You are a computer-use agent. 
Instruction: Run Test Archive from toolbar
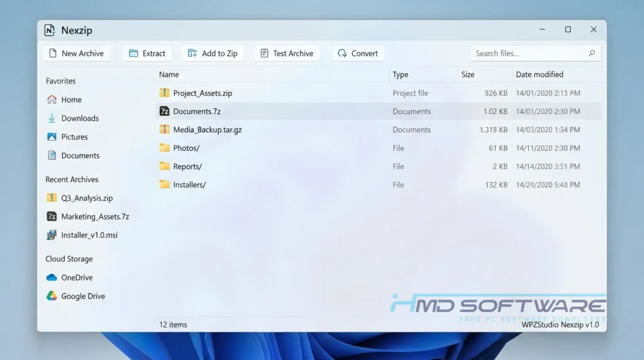[x=287, y=53]
